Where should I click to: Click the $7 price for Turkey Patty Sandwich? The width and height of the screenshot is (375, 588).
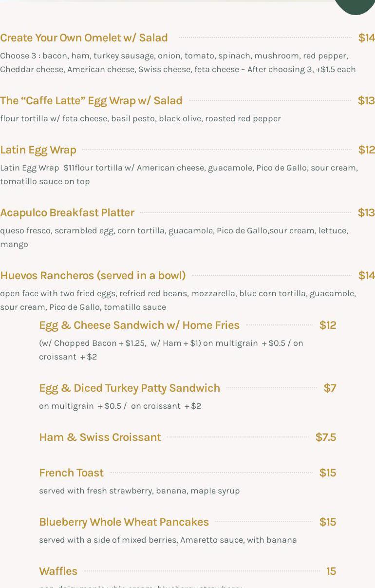pyautogui.click(x=330, y=388)
